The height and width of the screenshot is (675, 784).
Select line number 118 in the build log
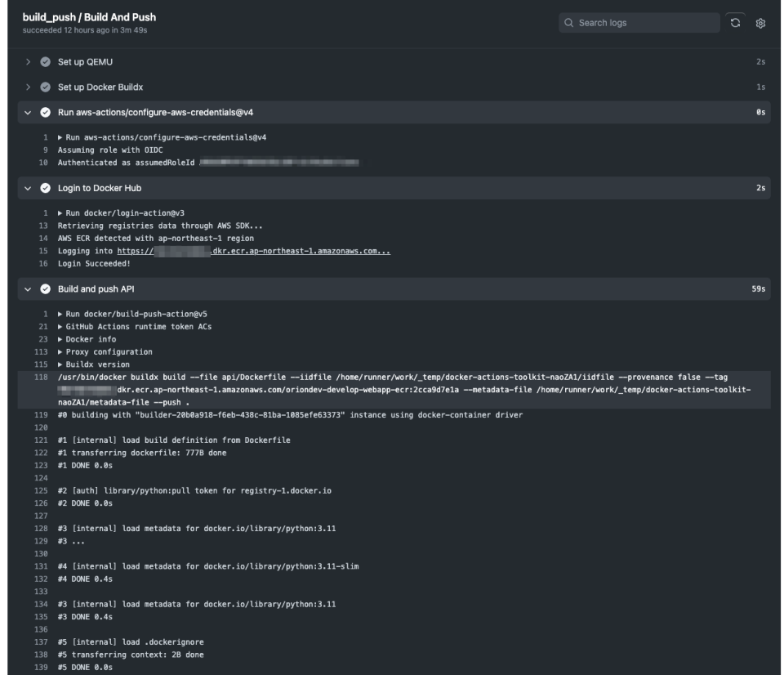point(43,378)
